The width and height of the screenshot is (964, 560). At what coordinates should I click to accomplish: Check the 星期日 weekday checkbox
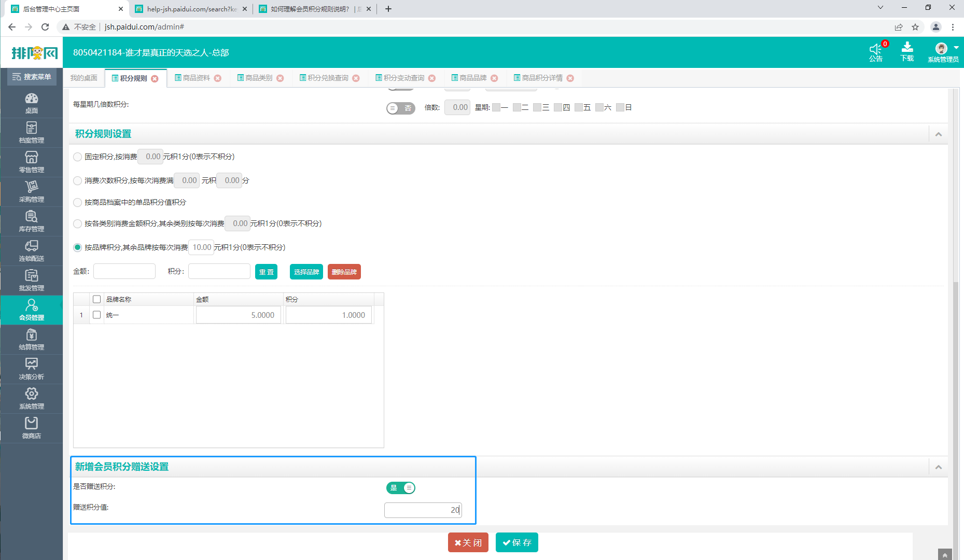click(x=620, y=107)
